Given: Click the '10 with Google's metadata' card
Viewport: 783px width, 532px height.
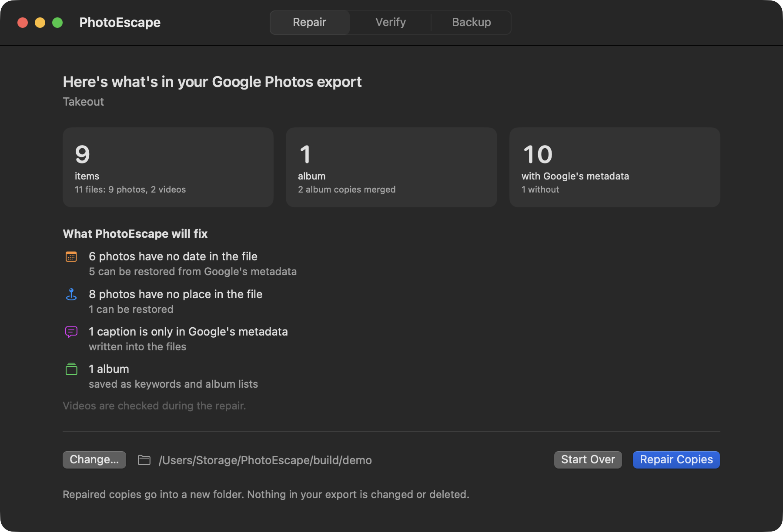Looking at the screenshot, I should (615, 167).
